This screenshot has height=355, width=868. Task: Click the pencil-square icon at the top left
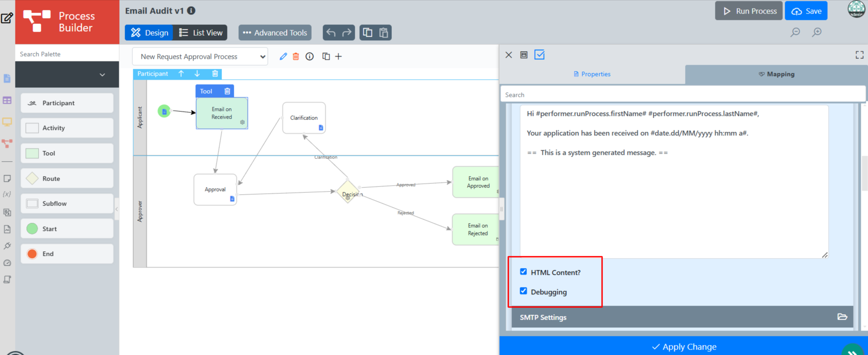point(7,18)
